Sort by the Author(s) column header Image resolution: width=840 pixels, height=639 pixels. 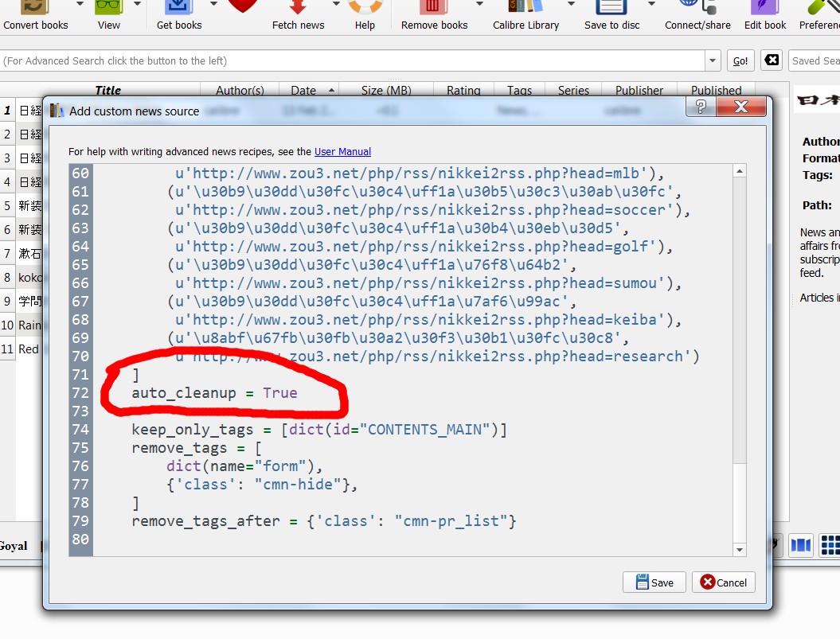tap(240, 90)
